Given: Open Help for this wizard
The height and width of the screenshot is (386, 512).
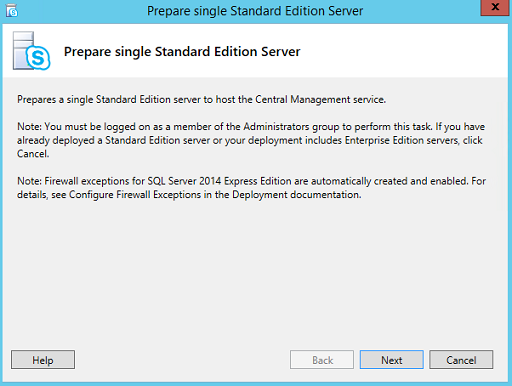Looking at the screenshot, I should click(43, 360).
